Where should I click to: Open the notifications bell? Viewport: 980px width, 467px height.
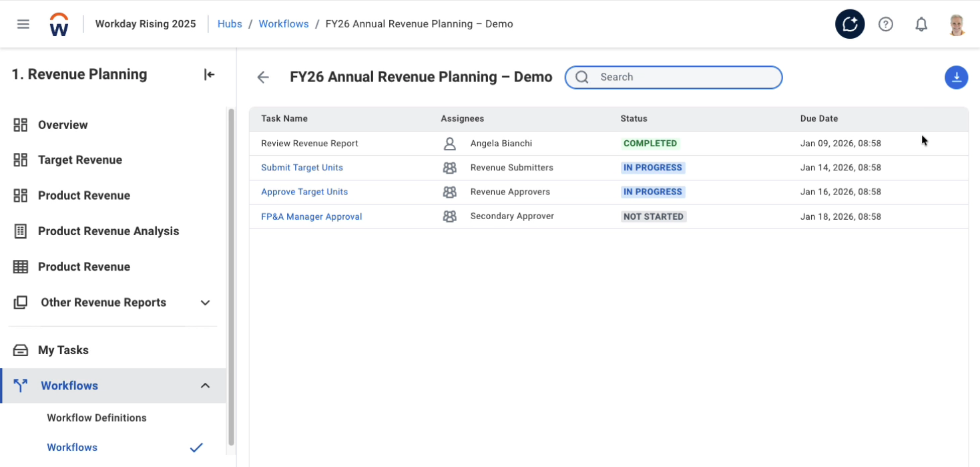tap(921, 25)
